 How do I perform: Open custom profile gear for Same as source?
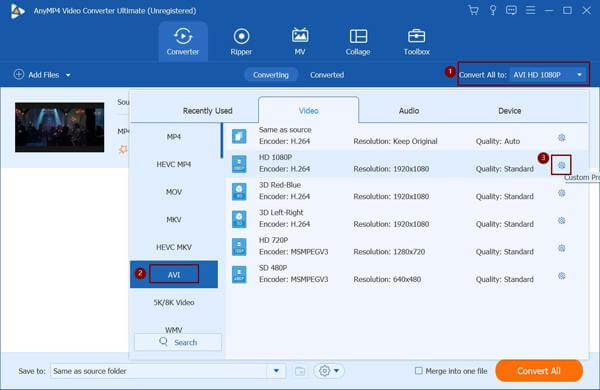click(x=561, y=138)
